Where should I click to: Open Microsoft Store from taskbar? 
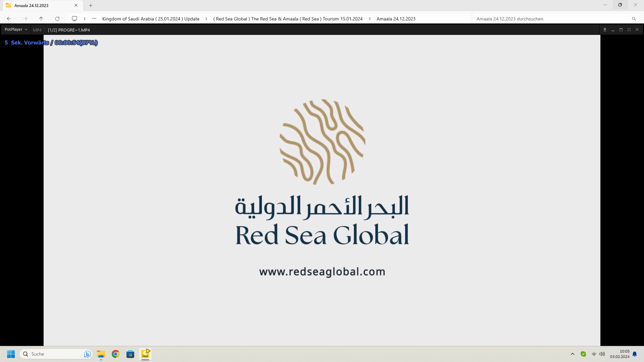(130, 354)
